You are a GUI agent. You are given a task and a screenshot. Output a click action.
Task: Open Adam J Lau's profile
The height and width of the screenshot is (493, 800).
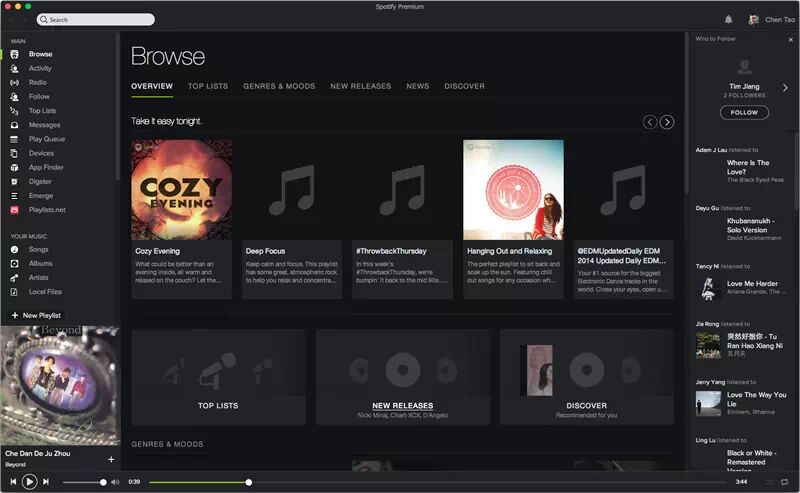[x=711, y=150]
